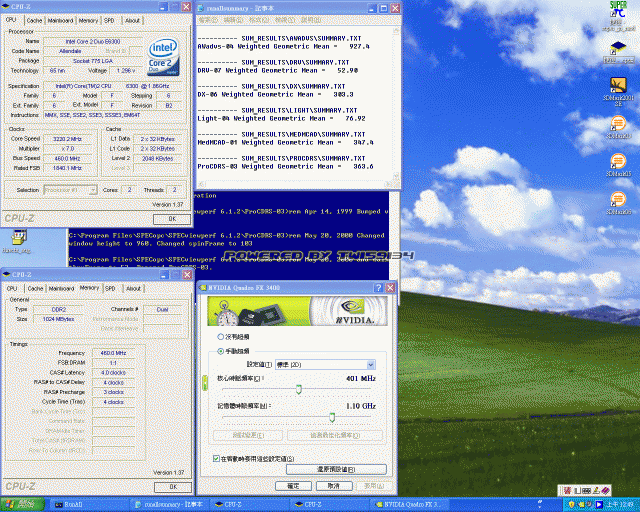Viewport: 640px width, 512px height.
Task: Launch the 3DMark05 desktop icon
Action: click(618, 165)
